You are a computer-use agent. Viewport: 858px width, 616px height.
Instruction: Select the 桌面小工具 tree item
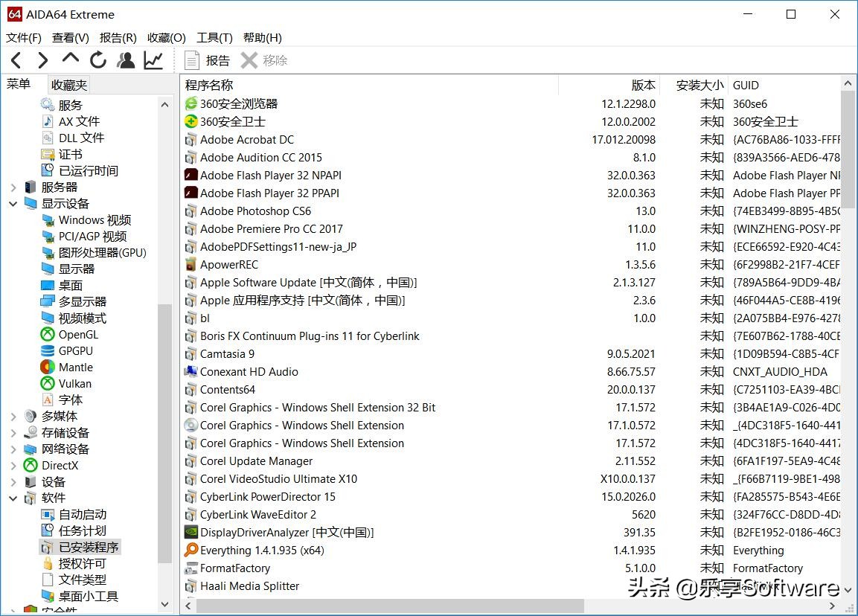[80, 596]
